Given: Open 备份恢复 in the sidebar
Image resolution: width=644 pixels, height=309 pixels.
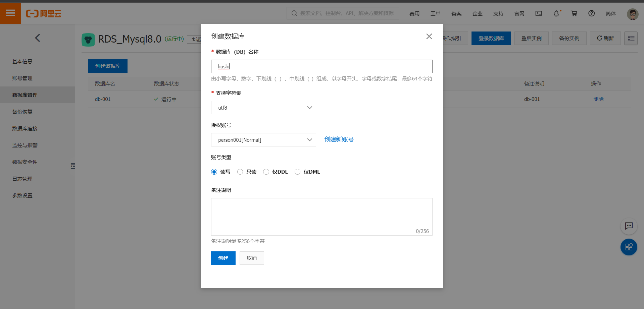Looking at the screenshot, I should [x=22, y=112].
